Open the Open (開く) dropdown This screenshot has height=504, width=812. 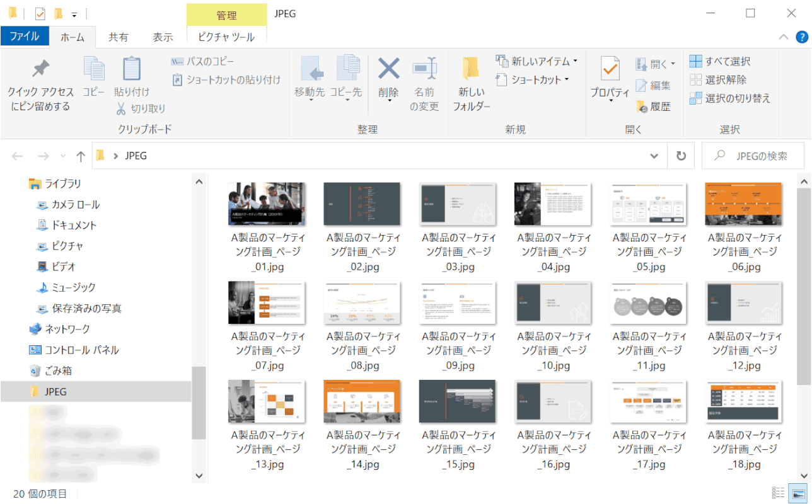click(x=656, y=64)
